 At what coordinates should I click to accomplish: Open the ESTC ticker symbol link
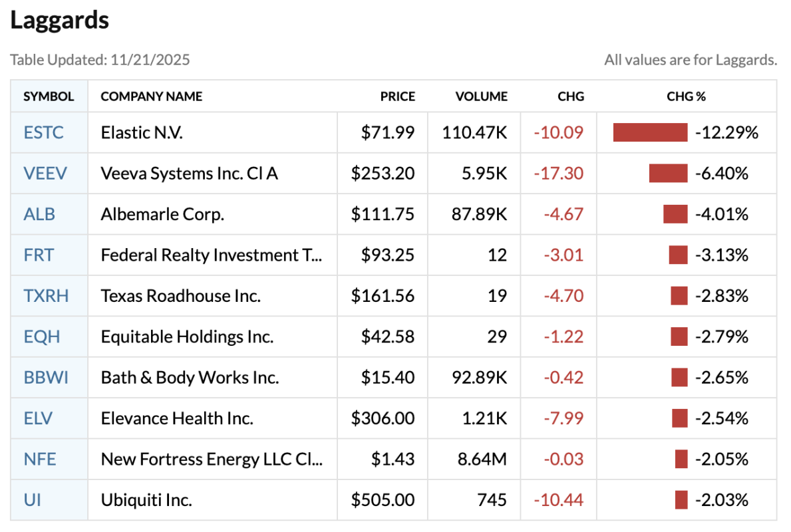pyautogui.click(x=44, y=133)
